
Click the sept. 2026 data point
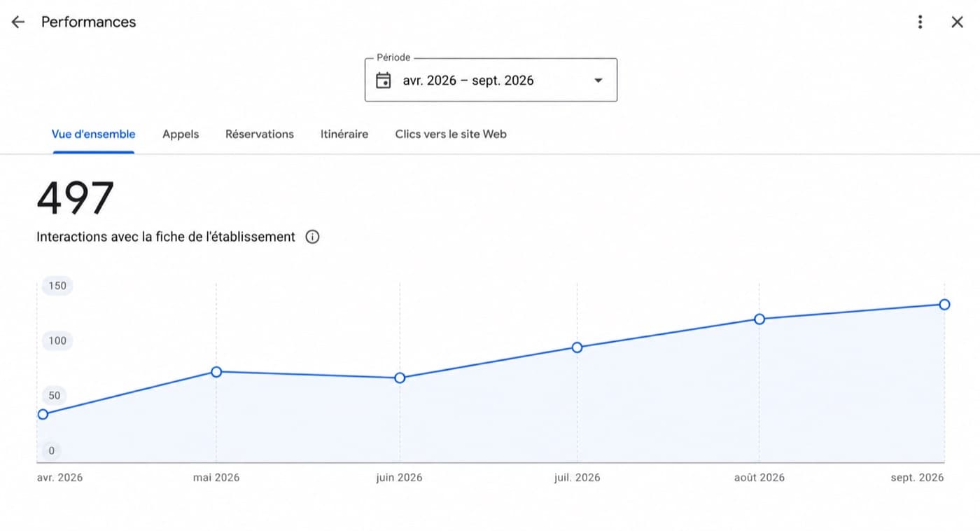[944, 304]
